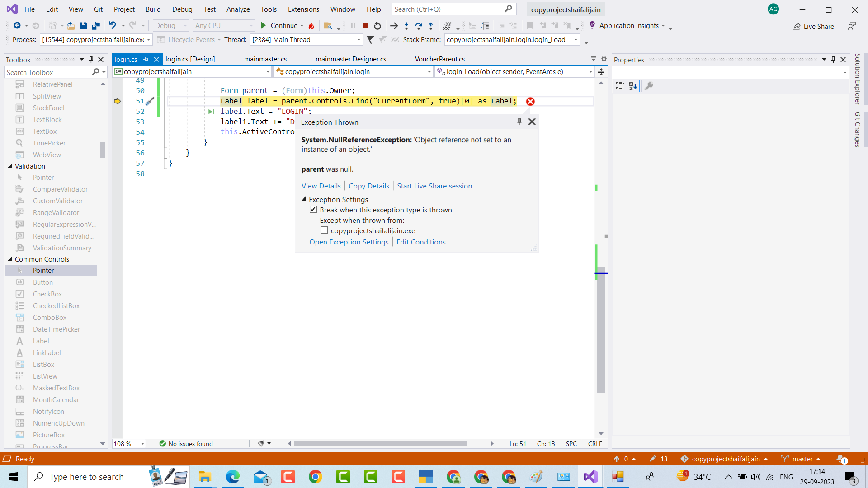This screenshot has width=868, height=488.
Task: Click the Search Toolbox input field
Action: tap(47, 72)
